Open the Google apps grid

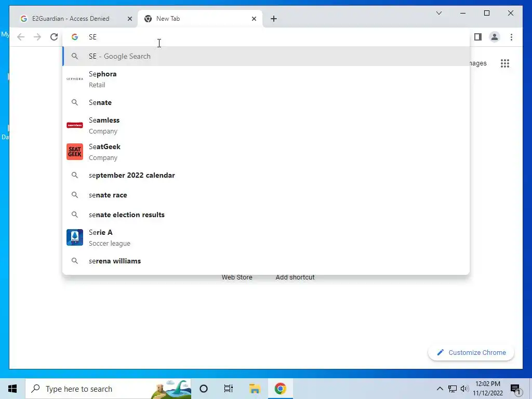point(505,63)
